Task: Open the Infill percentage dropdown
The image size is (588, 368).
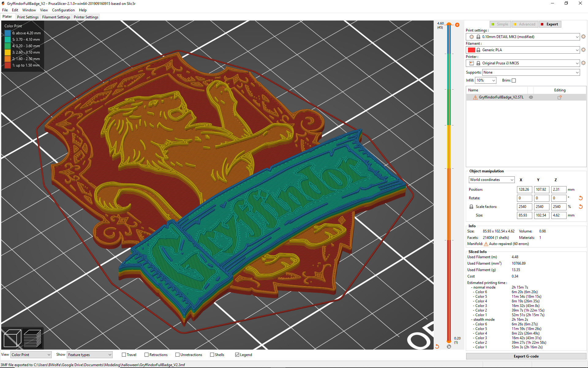Action: [486, 80]
